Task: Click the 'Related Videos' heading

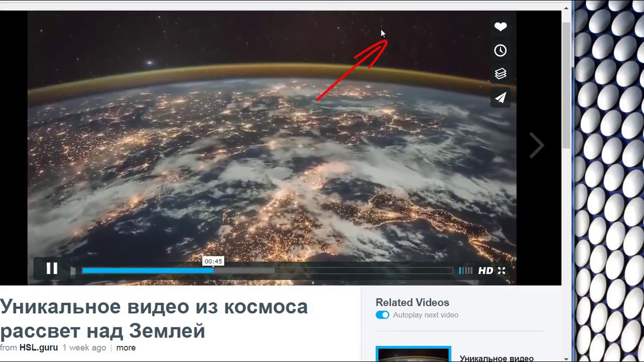Action: pos(412,302)
